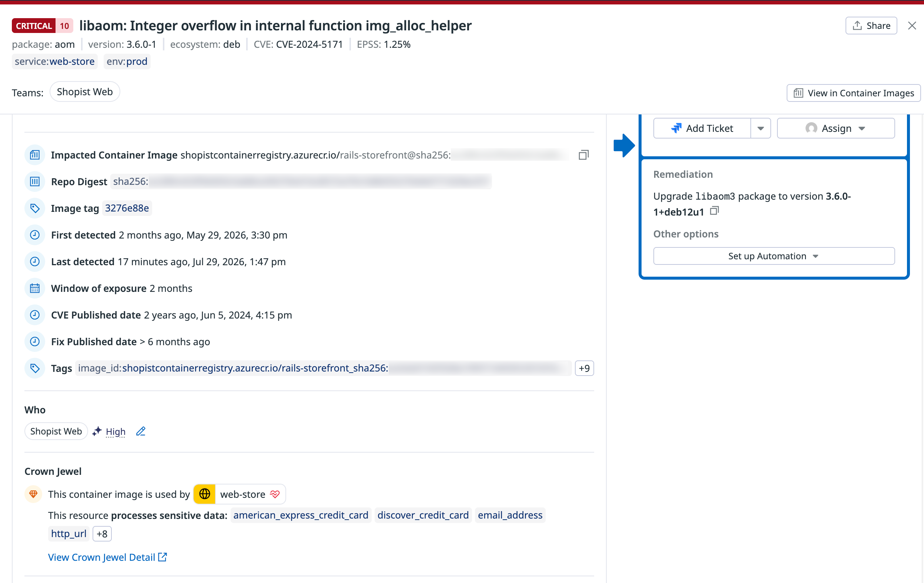Screen dimensions: 924x583
Task: Copy the impacted container image name
Action: (x=584, y=155)
